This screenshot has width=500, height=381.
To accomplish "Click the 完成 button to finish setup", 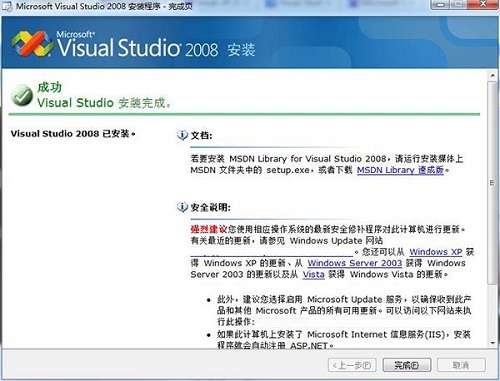I will pyautogui.click(x=407, y=365).
